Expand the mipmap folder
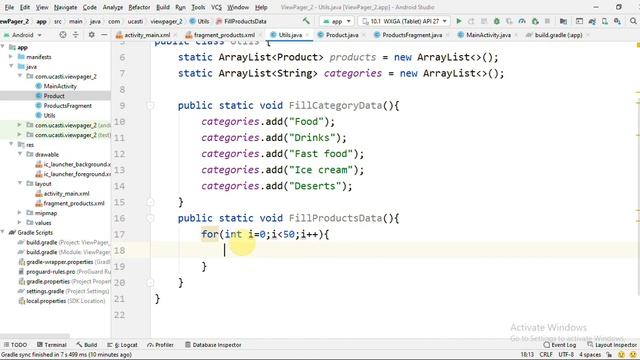Screen dimensions: 640x360 20,213
